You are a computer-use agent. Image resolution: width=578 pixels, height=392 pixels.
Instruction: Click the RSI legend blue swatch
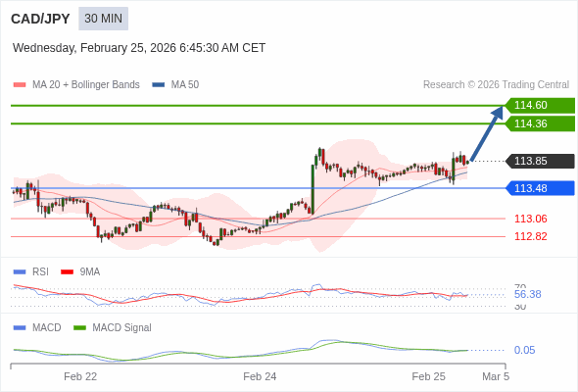[20, 272]
